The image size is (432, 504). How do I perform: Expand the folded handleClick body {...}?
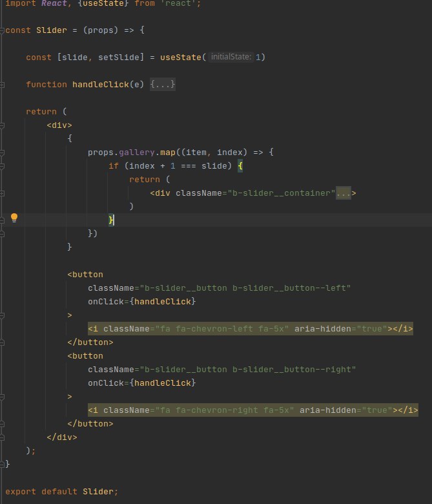click(x=163, y=85)
